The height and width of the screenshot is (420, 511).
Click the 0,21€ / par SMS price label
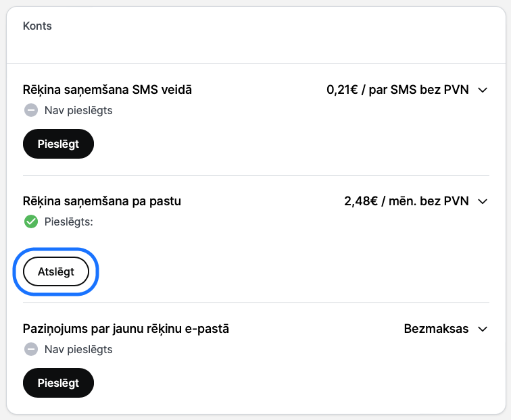point(397,90)
